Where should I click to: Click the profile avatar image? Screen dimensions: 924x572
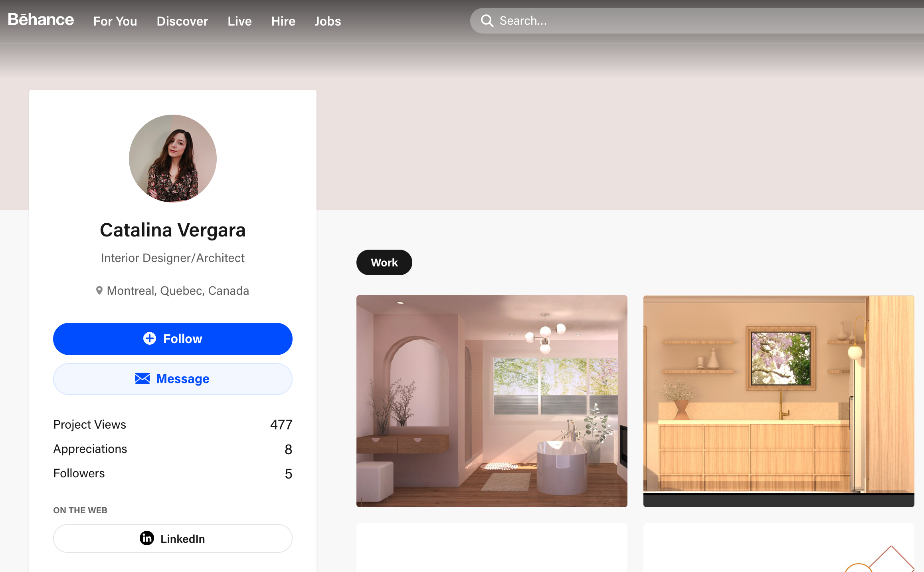point(172,159)
